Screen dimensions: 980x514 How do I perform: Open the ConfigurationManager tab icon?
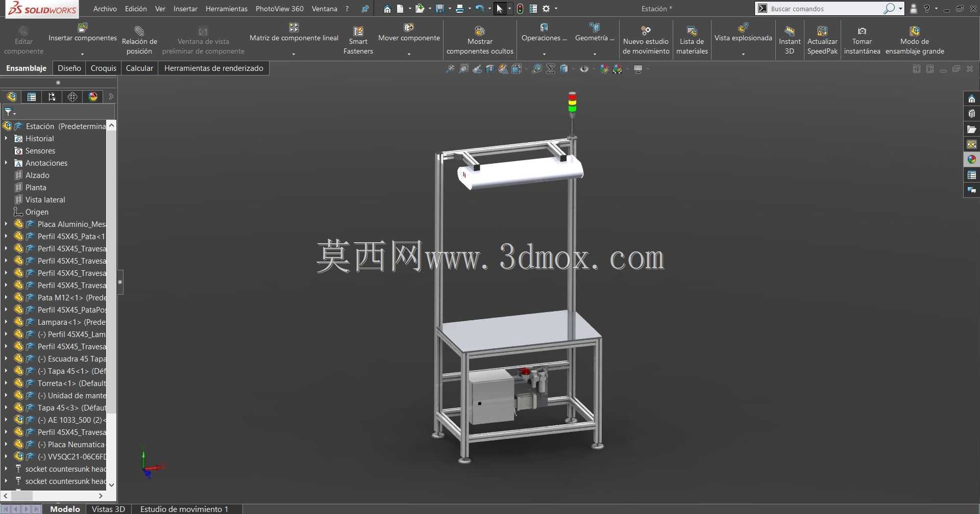pos(52,96)
